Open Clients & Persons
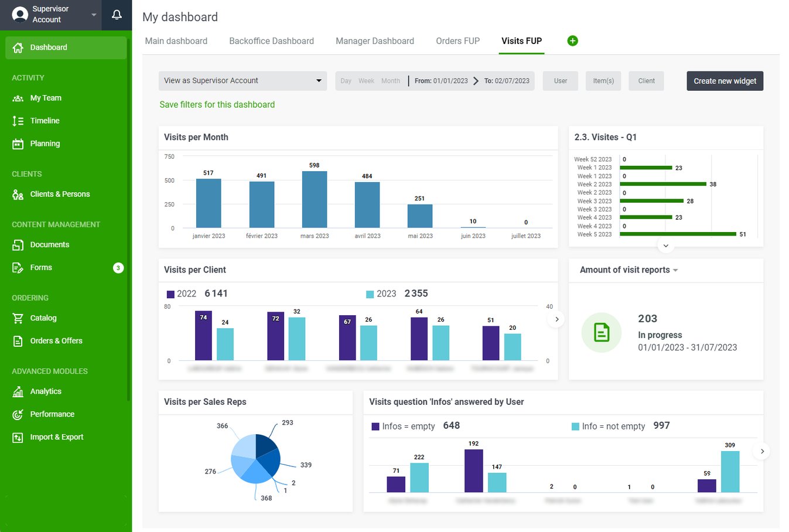Image resolution: width=789 pixels, height=532 pixels. coord(59,194)
